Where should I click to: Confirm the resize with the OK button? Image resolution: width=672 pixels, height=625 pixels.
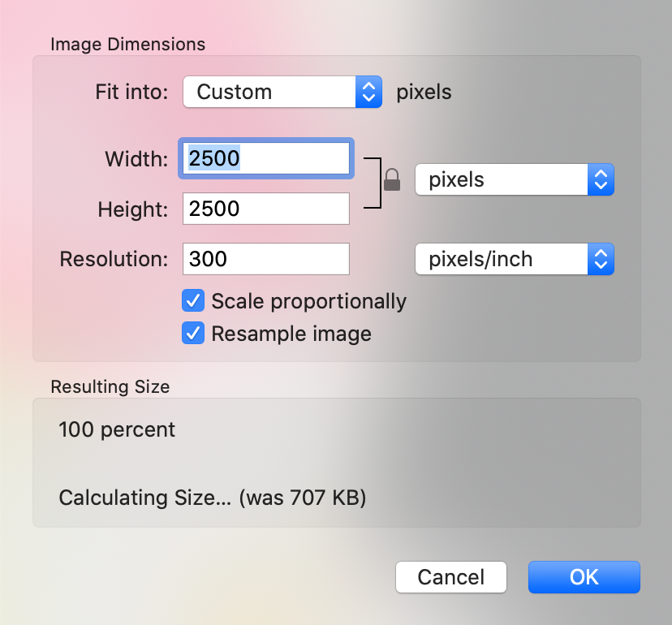(x=584, y=577)
